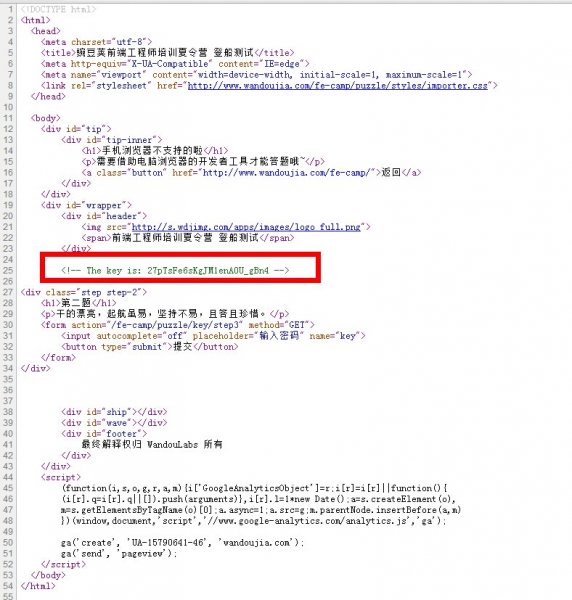
Task: Click the form action attribute on line 30
Action: tap(157, 325)
